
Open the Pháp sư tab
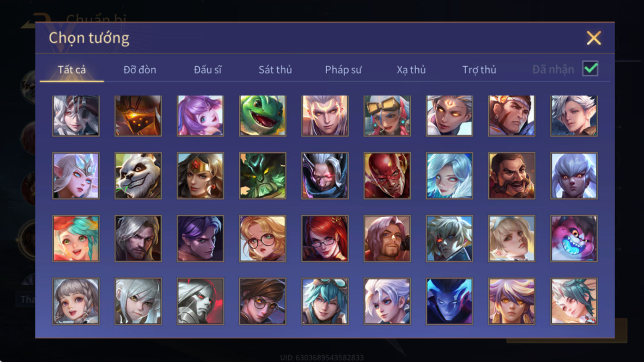[343, 70]
